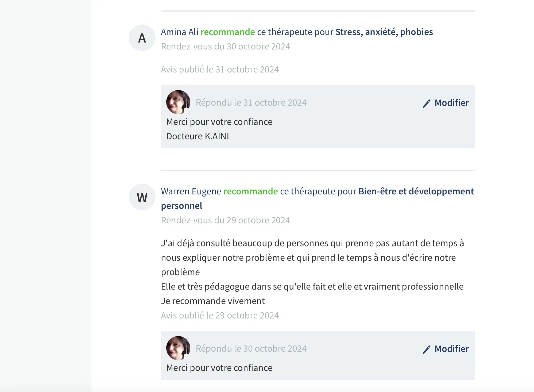Click the name Warren Eugene
The width and height of the screenshot is (534, 392).
191,191
